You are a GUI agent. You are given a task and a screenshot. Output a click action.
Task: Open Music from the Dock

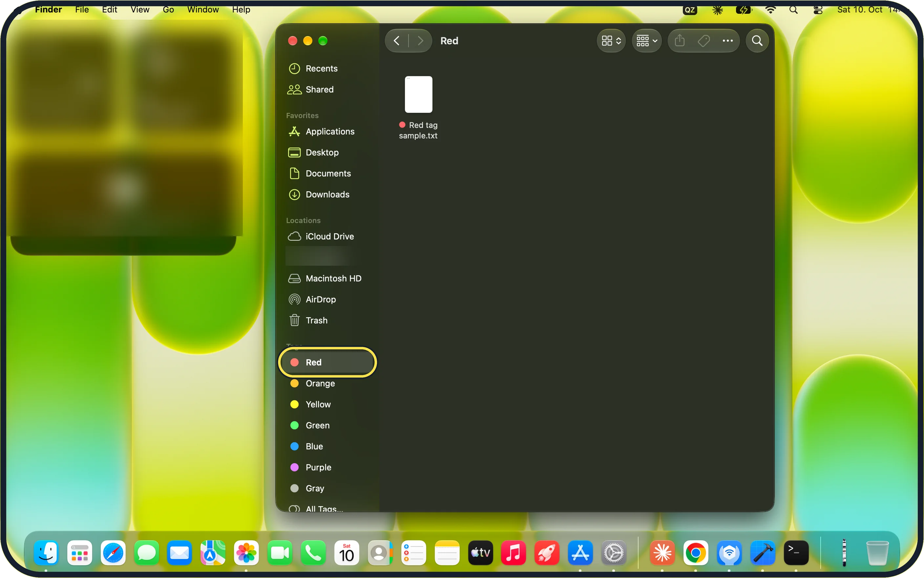tap(514, 553)
